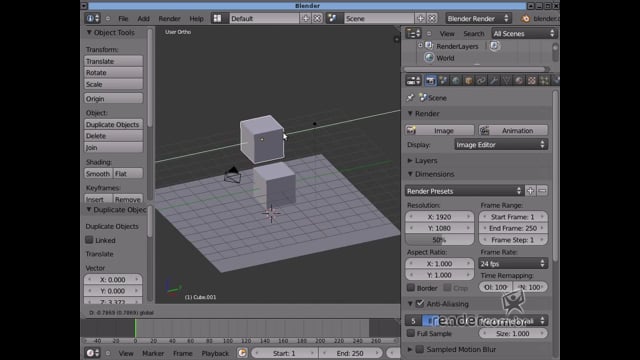Click the Blender logo in the header
The height and width of the screenshot is (360, 640).
[525, 18]
